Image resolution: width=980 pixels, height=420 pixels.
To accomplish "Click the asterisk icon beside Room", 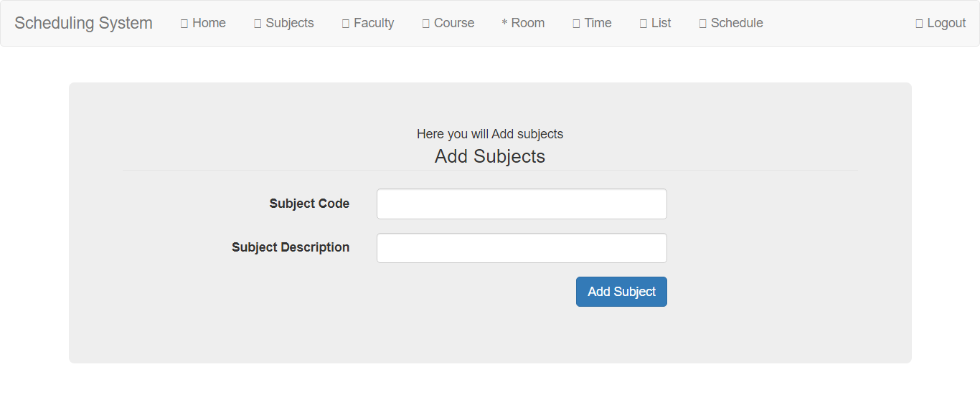I will click(x=504, y=24).
